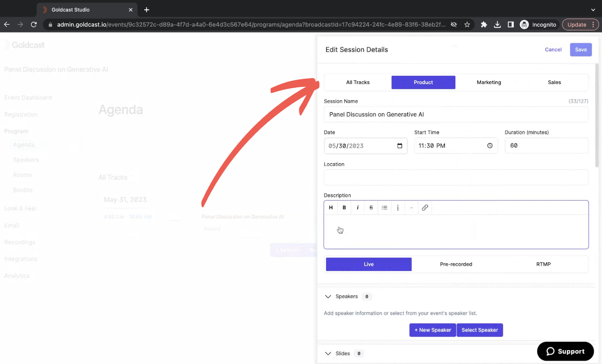The height and width of the screenshot is (364, 602).
Task: Click the Session Name field
Action: coord(456,114)
